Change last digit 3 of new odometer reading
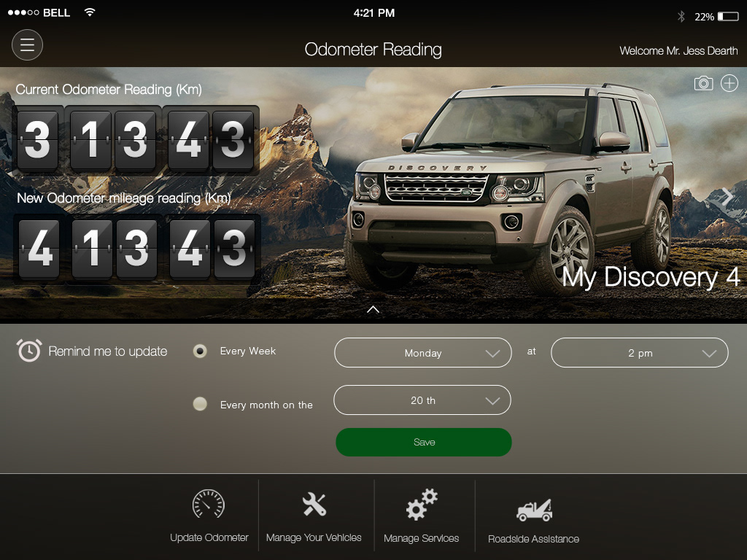 [x=234, y=249]
